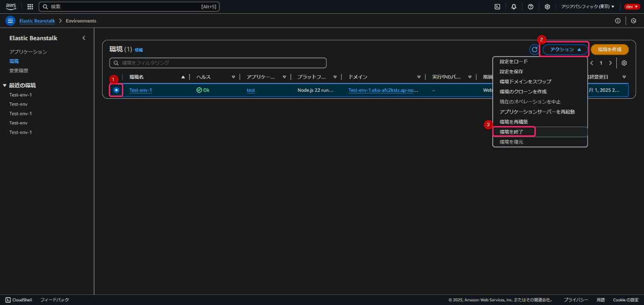Choose 設定を保存 from actions menu
Image resolution: width=644 pixels, height=305 pixels.
tap(540, 72)
